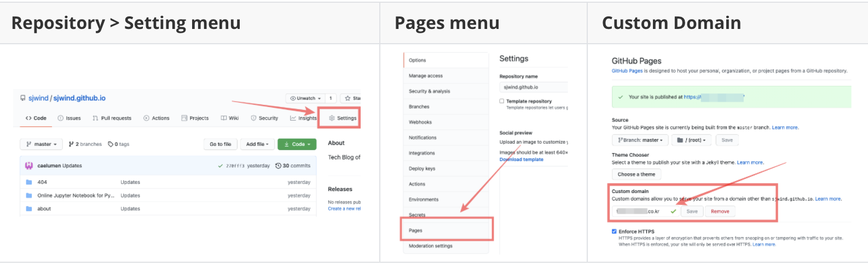Open Environments settings
Viewport: 868px width, 271px height.
click(445, 199)
